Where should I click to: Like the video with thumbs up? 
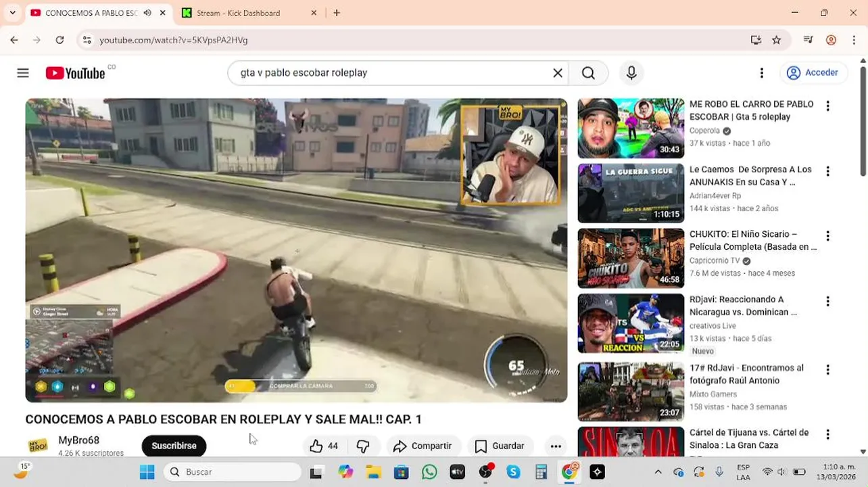click(x=324, y=446)
